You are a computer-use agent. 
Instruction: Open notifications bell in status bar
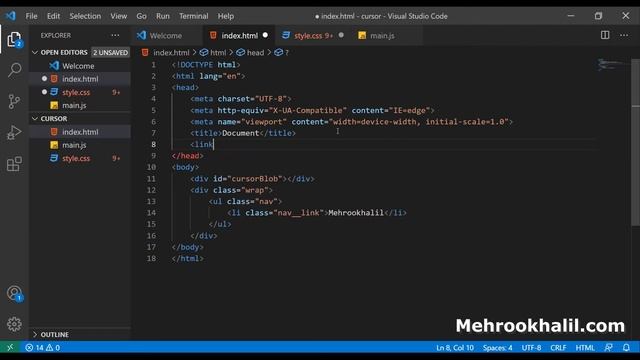[626, 348]
